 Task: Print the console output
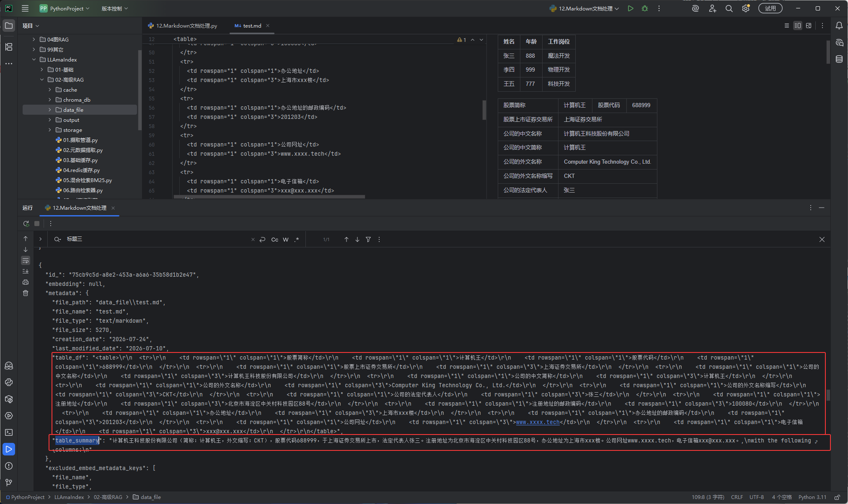(x=26, y=282)
